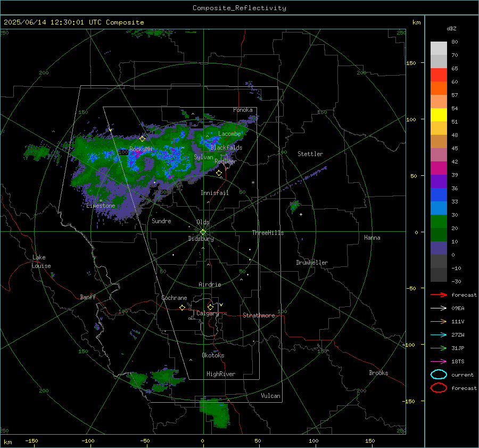Click the RedDeer city label
Image resolution: width=479 pixels, height=448 pixels.
(226, 161)
